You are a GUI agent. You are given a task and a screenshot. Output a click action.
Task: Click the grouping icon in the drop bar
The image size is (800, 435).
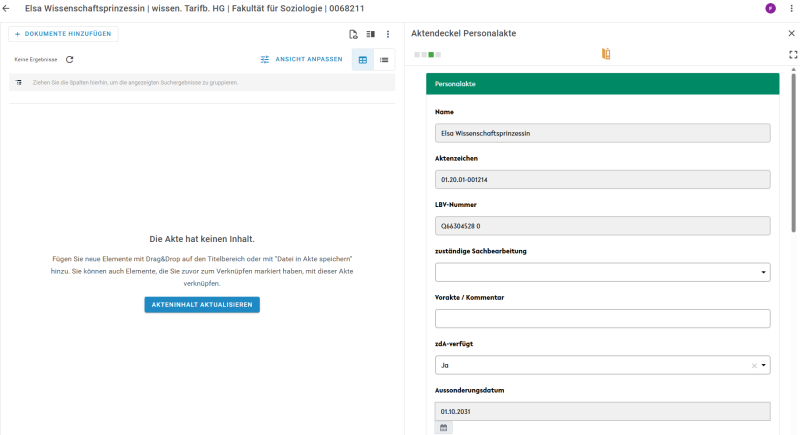coord(19,83)
